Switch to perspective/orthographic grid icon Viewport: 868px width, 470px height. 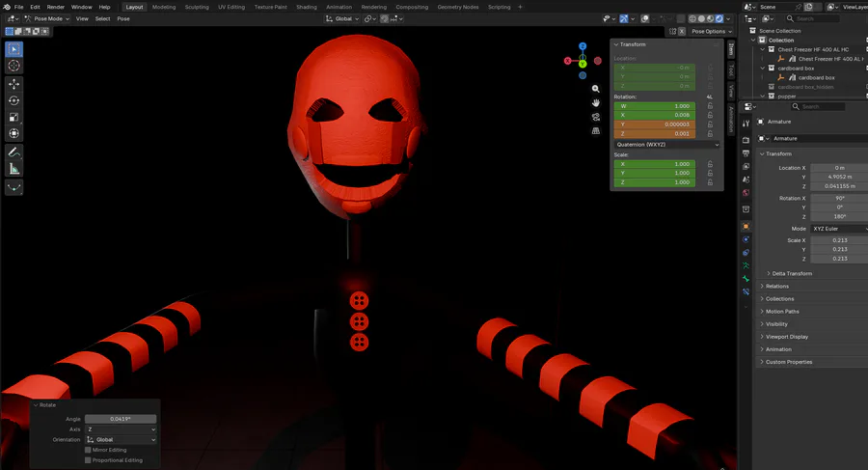click(x=596, y=129)
